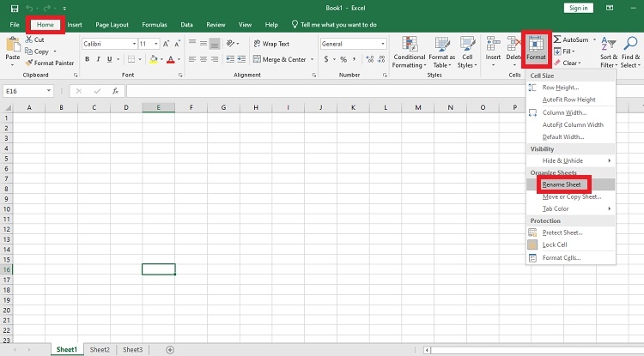Click the Copy icon
Screen dimensions: 644x356
pos(28,51)
